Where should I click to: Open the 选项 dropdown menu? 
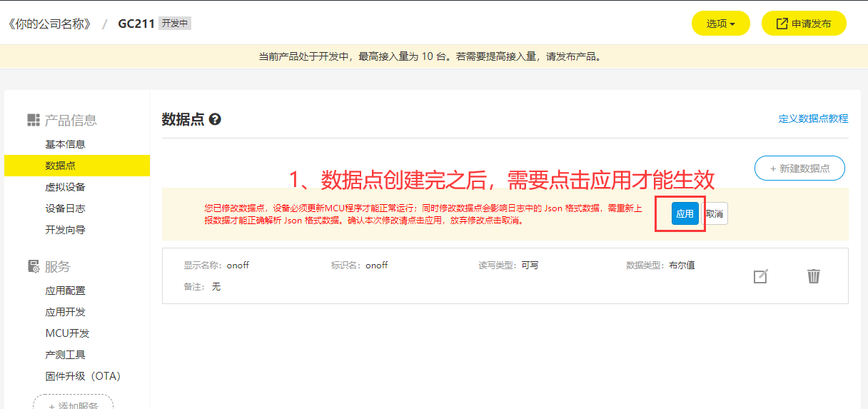tap(720, 24)
